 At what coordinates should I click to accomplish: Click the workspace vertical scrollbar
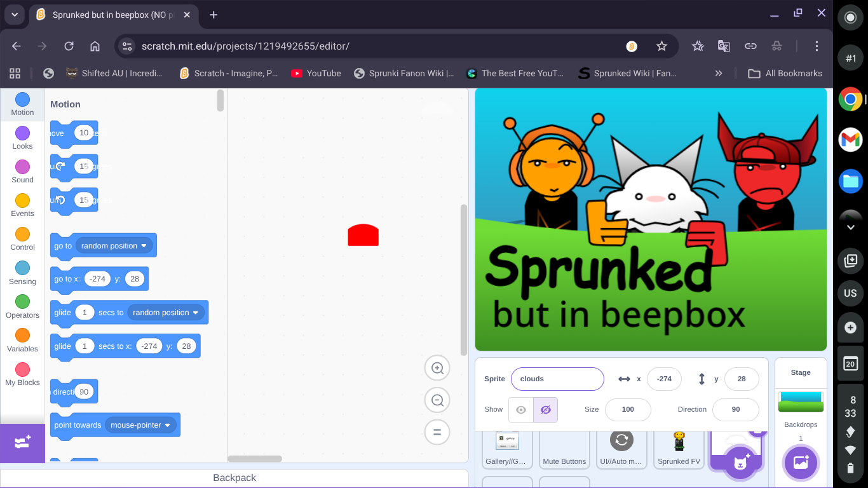pyautogui.click(x=464, y=280)
